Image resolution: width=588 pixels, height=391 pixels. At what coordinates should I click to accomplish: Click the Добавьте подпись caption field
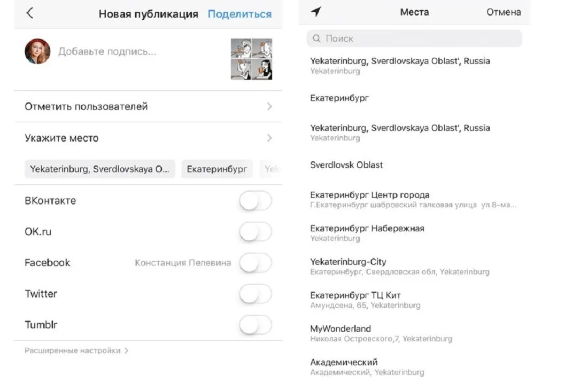click(107, 52)
